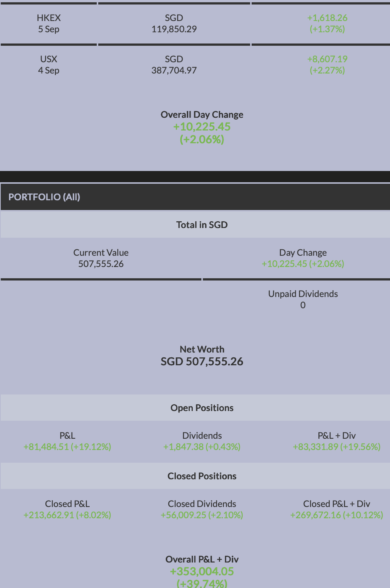Open the USX 4 Sep market row
The height and width of the screenshot is (588, 390).
tap(49, 65)
